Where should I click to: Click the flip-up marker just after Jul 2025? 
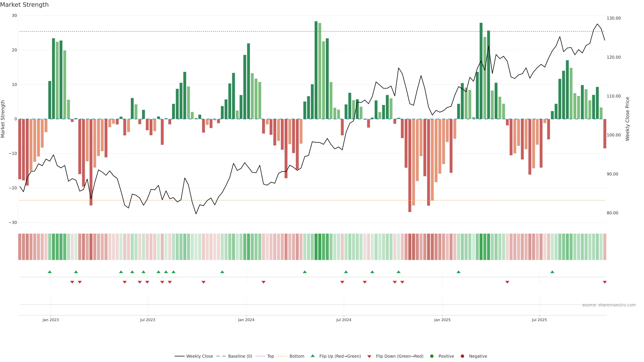[552, 272]
